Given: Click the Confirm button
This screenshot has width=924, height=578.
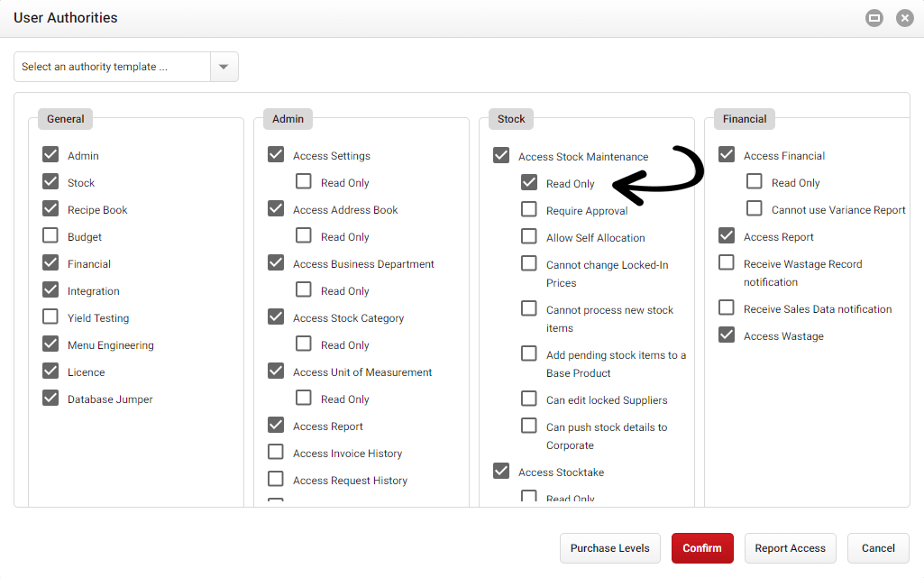Looking at the screenshot, I should pyautogui.click(x=702, y=548).
